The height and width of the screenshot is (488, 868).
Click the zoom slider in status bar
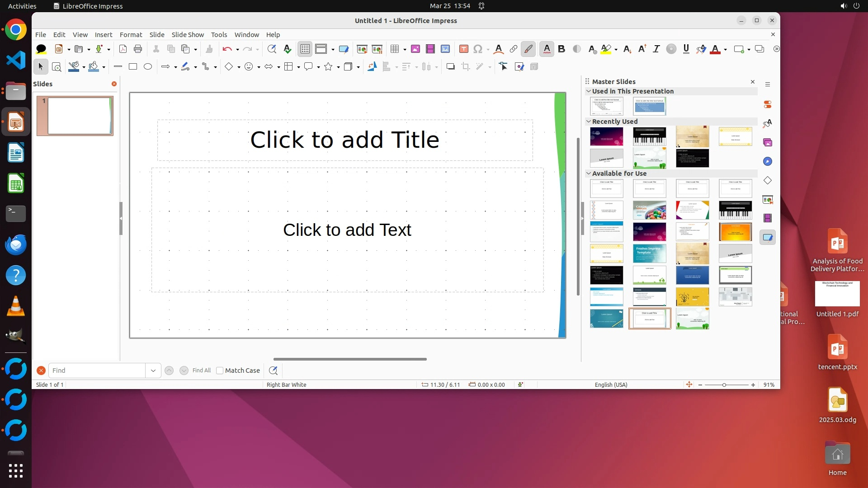(724, 385)
